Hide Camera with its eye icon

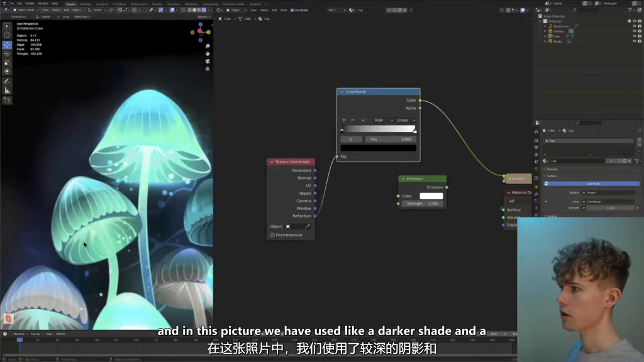tap(634, 31)
